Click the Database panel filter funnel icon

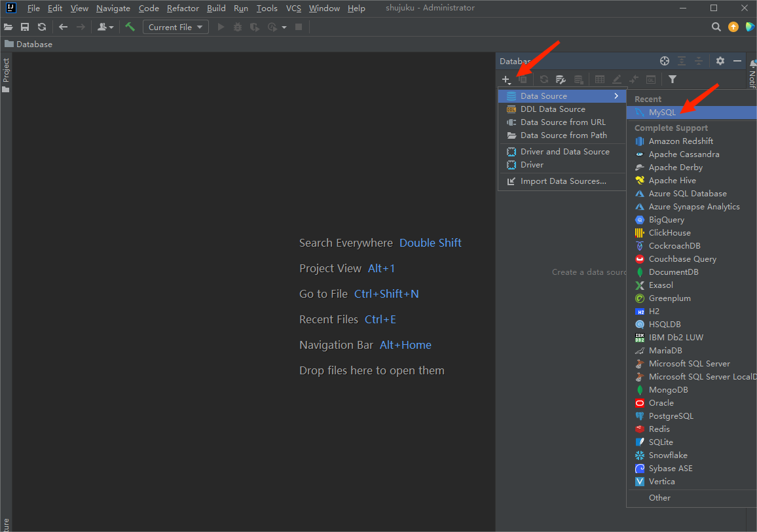[673, 79]
